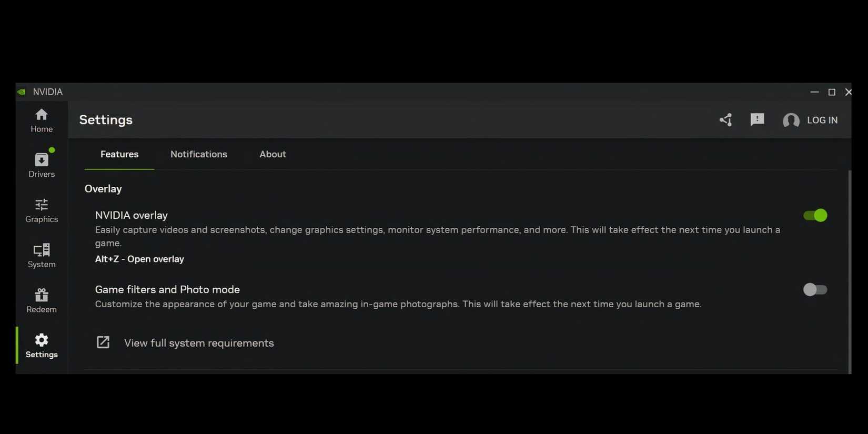Minimize the NVIDIA app window
Viewport: 868px width, 434px height.
click(x=814, y=92)
